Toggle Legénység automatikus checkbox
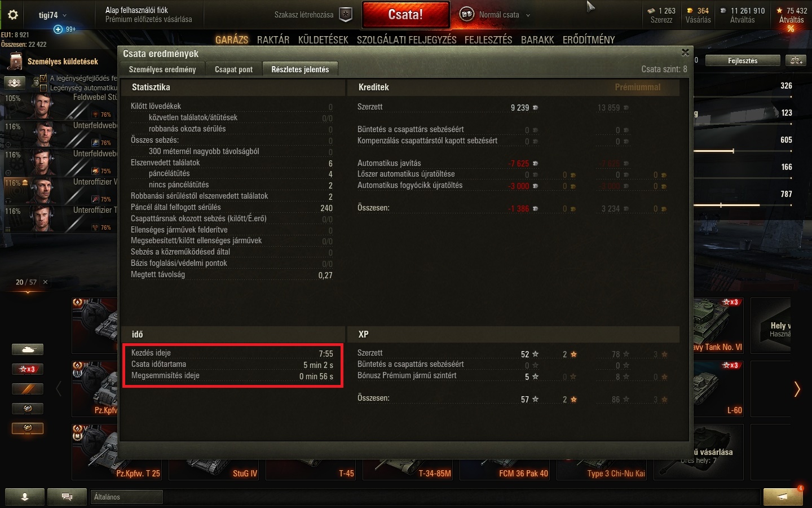Screen dimensions: 812x508 (x=43, y=88)
